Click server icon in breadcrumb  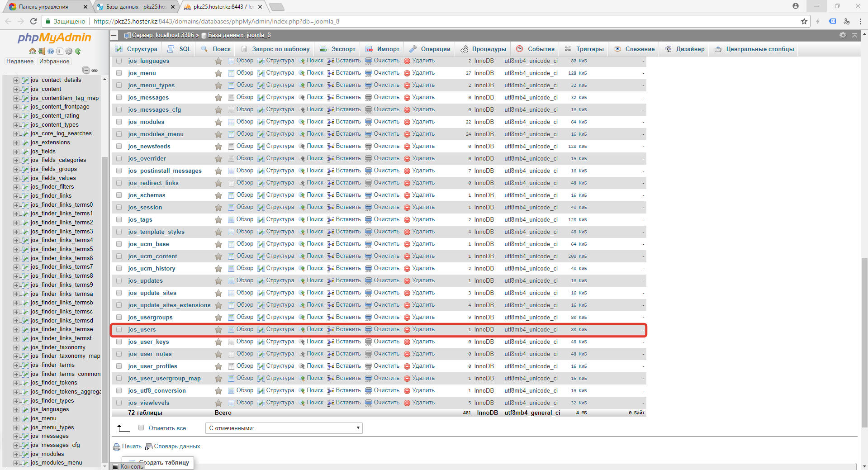coord(128,35)
